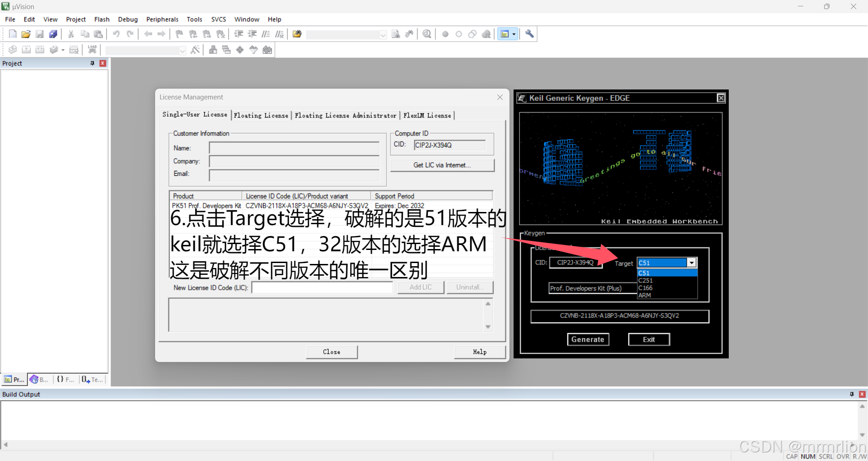Click Generate in the Keygen window
The height and width of the screenshot is (461, 868).
(588, 339)
